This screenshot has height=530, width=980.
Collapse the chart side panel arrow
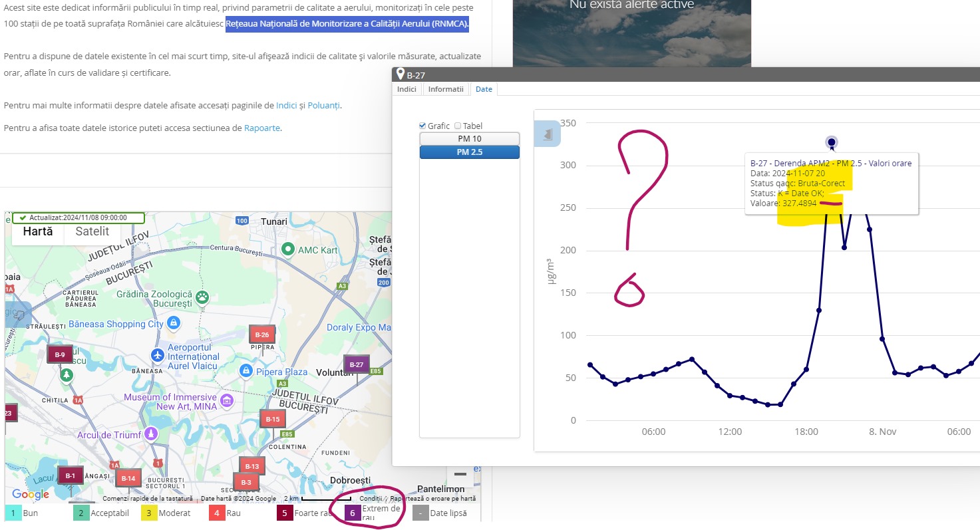point(548,134)
